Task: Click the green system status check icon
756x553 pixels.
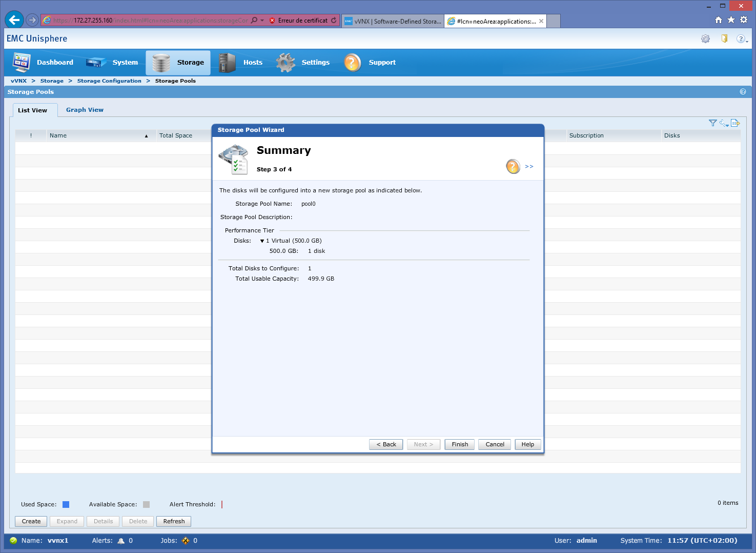Action: click(x=13, y=540)
